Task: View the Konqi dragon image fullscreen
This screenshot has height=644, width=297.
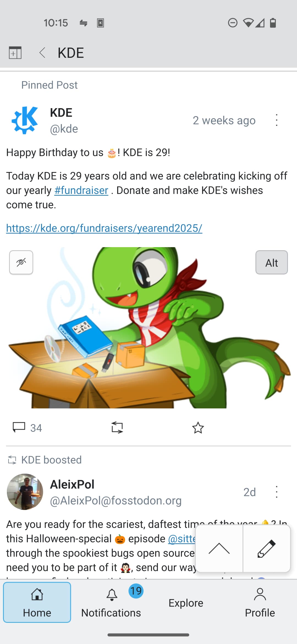Action: tap(148, 328)
